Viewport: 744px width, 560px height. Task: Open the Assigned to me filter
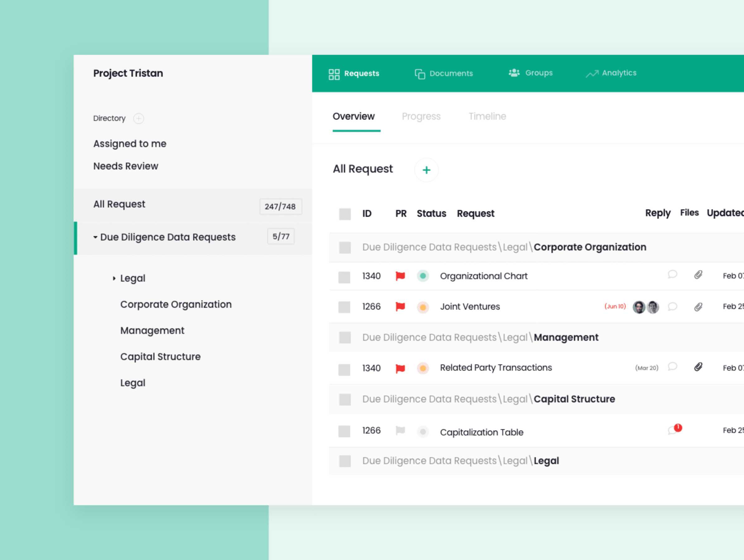pos(130,144)
